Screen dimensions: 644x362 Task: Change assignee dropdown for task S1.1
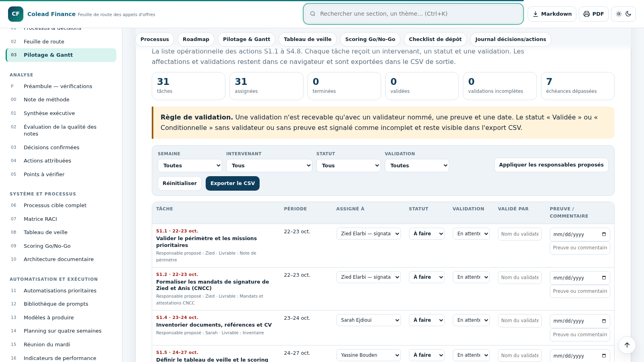point(369,234)
